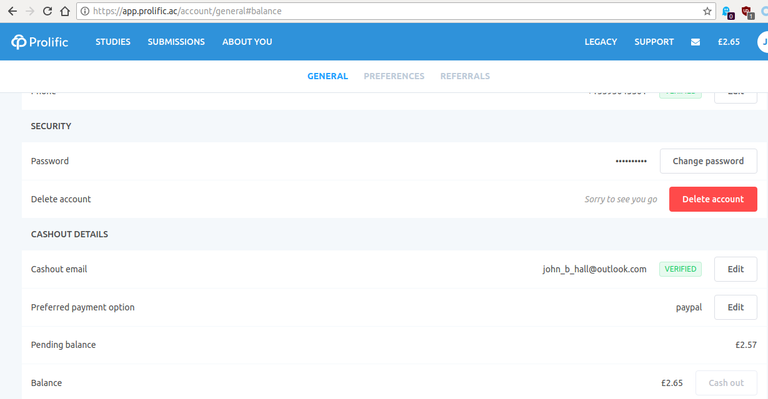Click the VERIFIED badge beside cashout email
Viewport: 768px width, 399px height.
(x=680, y=269)
